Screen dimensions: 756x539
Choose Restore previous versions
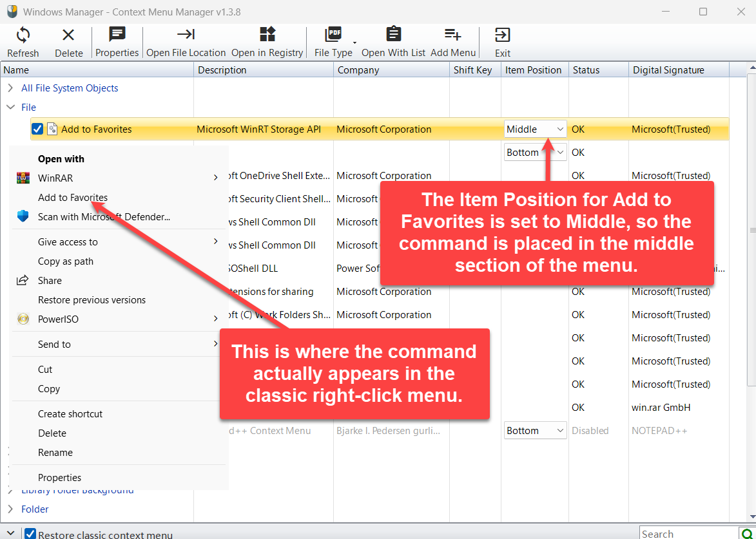pos(92,299)
